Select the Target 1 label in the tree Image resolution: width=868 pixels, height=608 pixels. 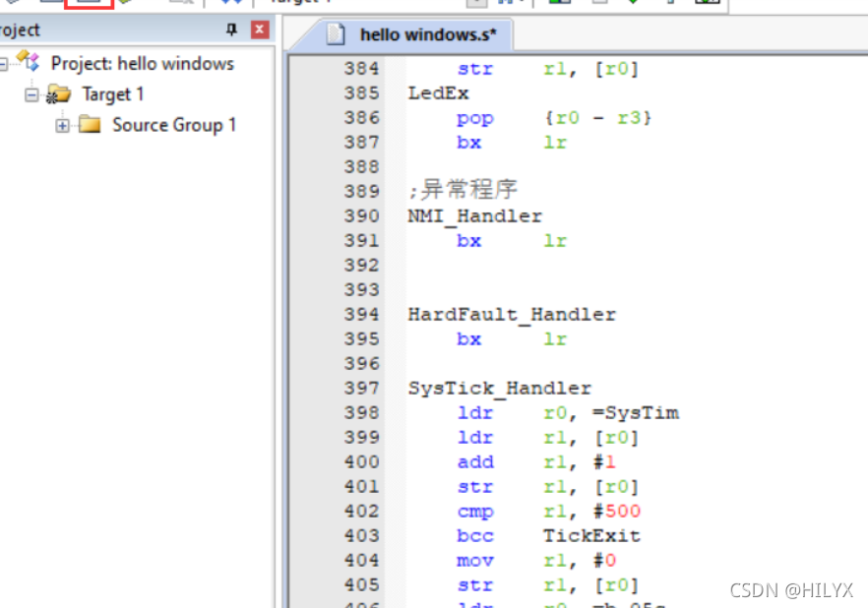point(112,94)
